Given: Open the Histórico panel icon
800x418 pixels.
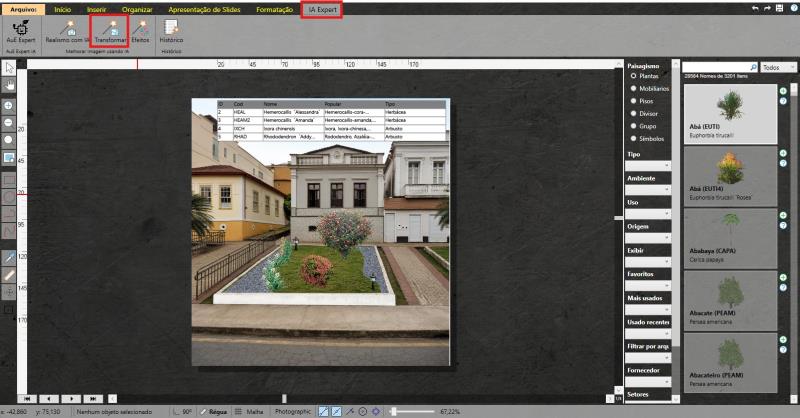Looking at the screenshot, I should click(x=171, y=31).
